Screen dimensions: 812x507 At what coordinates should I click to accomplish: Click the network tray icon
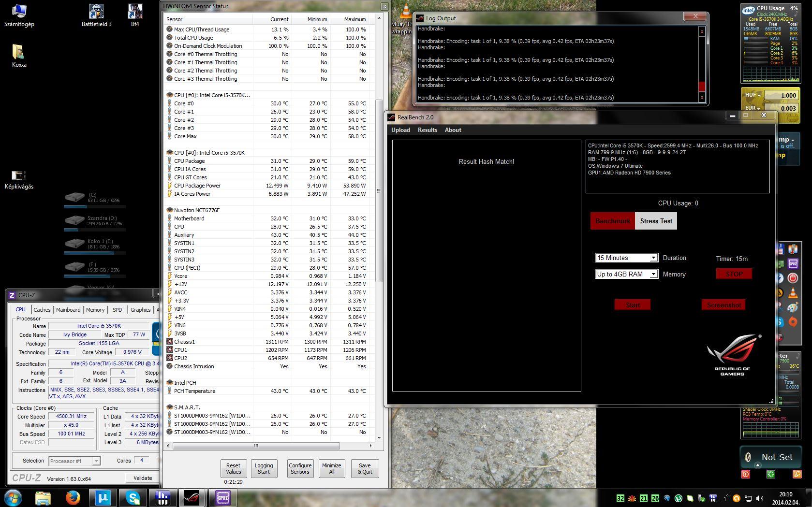[748, 498]
